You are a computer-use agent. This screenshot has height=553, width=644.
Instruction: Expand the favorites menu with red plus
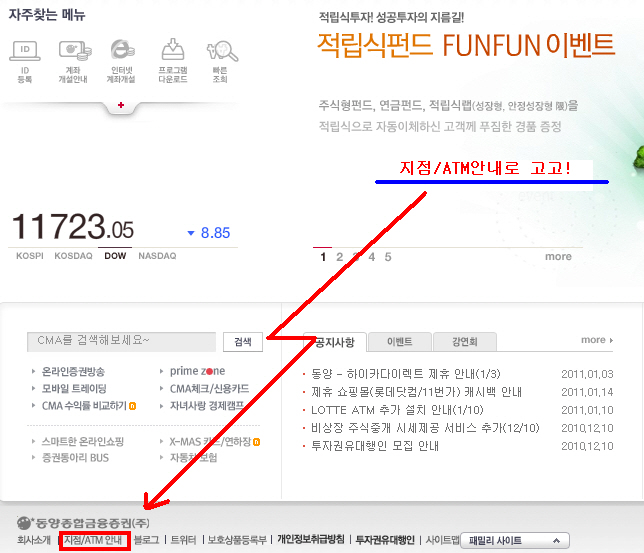[x=121, y=105]
